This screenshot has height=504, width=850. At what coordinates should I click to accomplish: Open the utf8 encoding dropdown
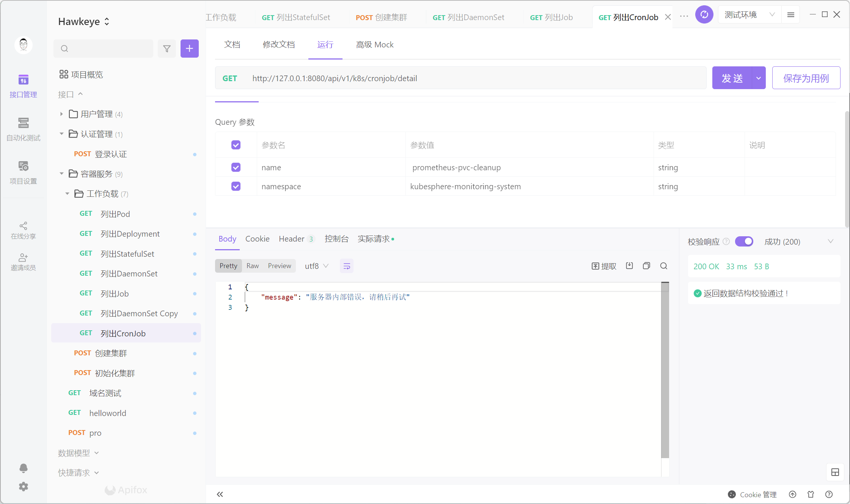(317, 266)
